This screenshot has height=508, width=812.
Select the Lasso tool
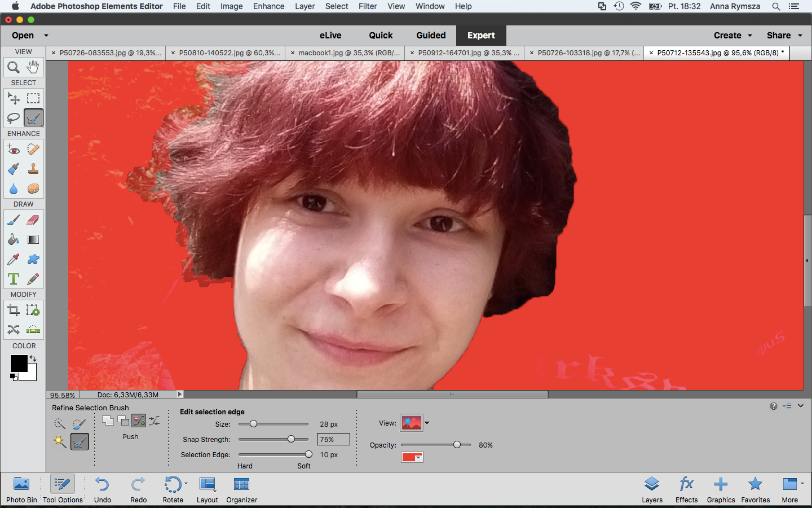tap(14, 118)
